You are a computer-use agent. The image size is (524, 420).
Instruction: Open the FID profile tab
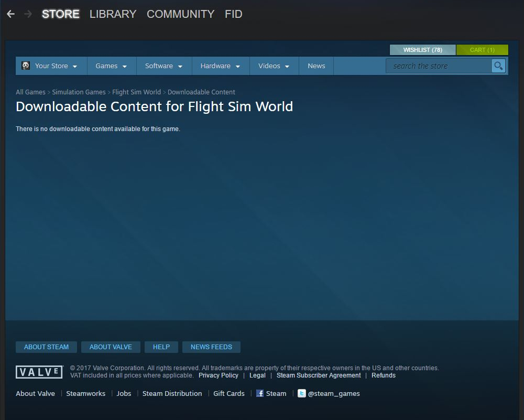(234, 14)
